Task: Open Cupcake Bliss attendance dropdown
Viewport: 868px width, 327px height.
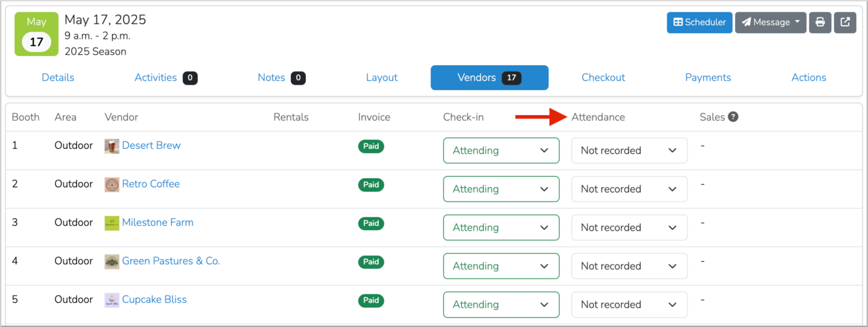Action: 629,305
